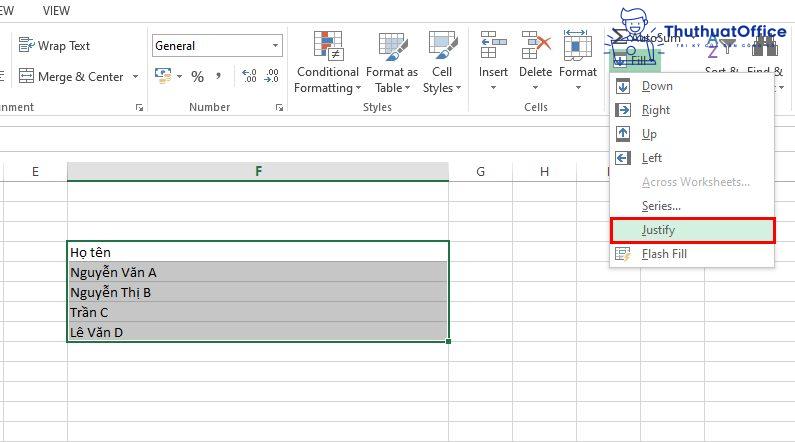The width and height of the screenshot is (795, 442).
Task: Select column E header
Action: [x=35, y=171]
